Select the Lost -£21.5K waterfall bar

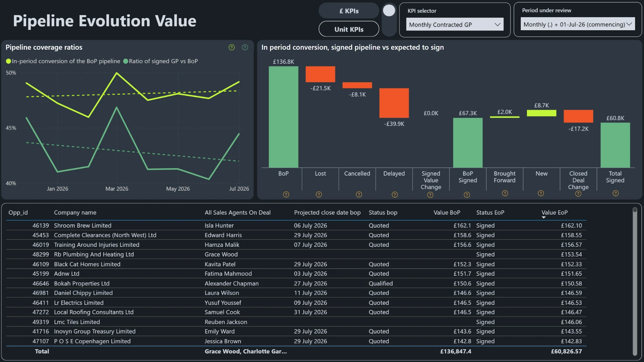[x=320, y=74]
